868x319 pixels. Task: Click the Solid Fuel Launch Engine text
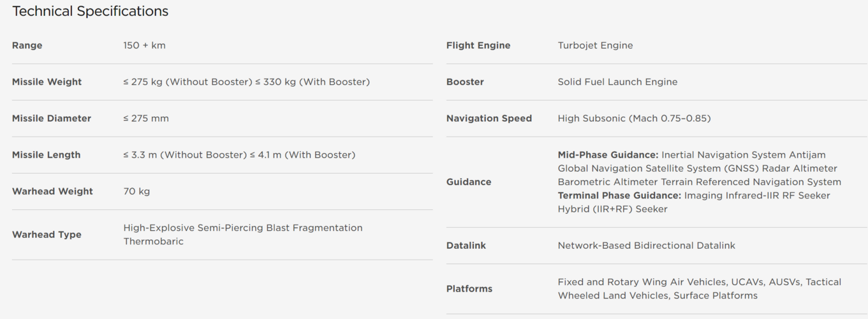point(617,82)
